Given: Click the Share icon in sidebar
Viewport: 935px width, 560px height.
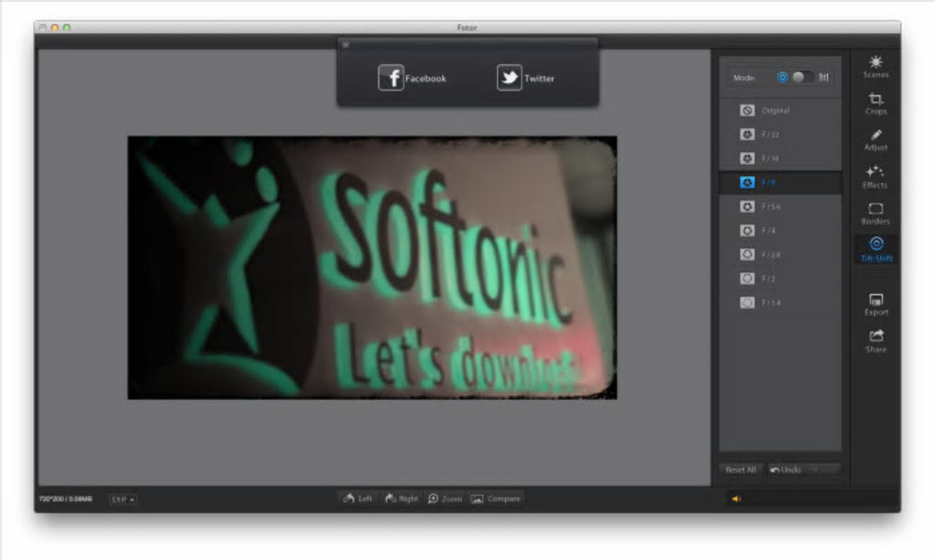Looking at the screenshot, I should [x=876, y=342].
